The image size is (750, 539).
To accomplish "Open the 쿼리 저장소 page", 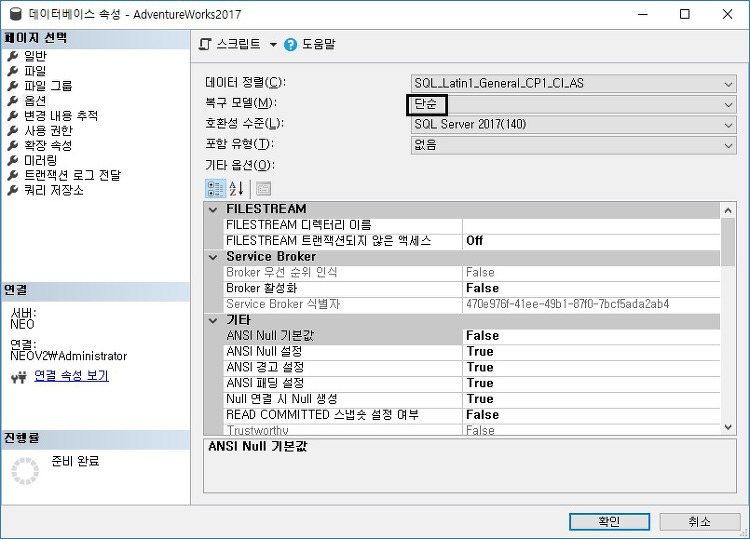I will (54, 190).
